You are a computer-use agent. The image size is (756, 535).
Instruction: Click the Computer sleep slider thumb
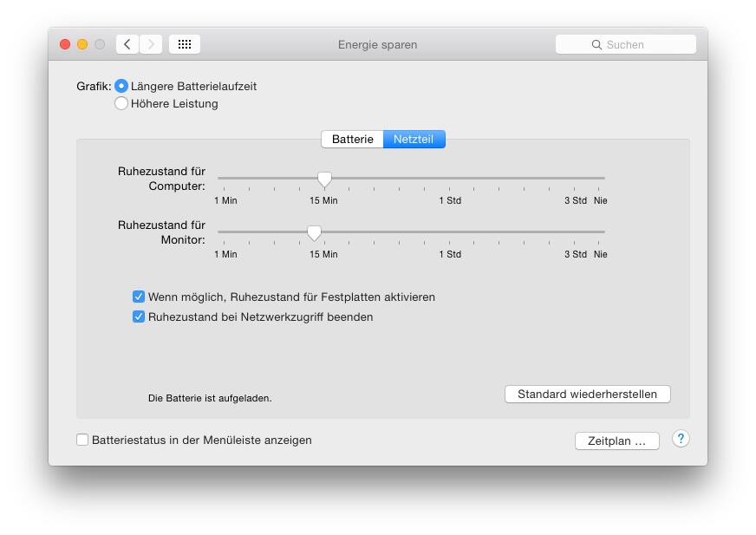pyautogui.click(x=324, y=179)
